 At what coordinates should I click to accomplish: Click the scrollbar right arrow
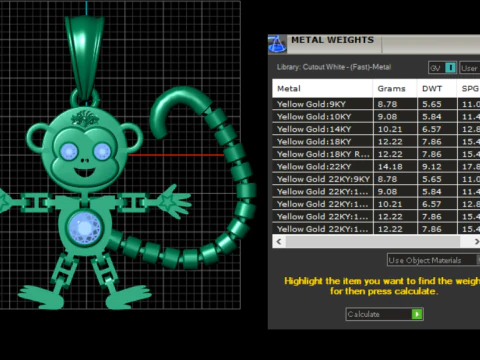[x=476, y=241]
